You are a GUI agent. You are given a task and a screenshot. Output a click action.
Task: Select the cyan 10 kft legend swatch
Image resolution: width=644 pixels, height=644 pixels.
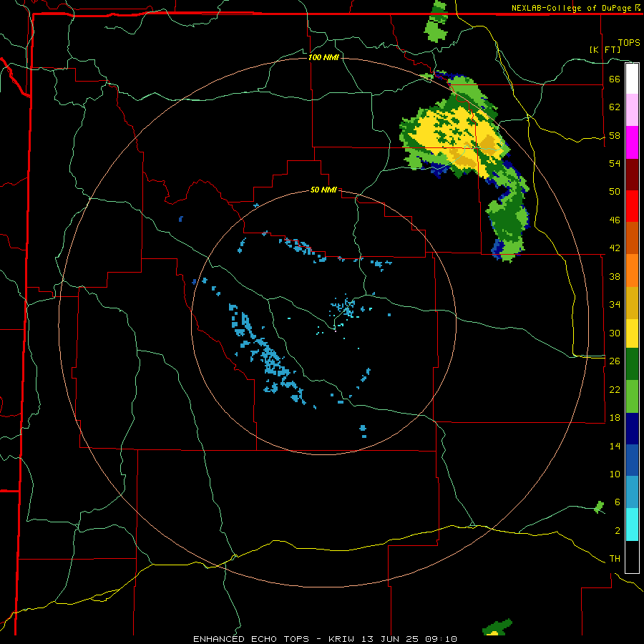[x=632, y=525]
